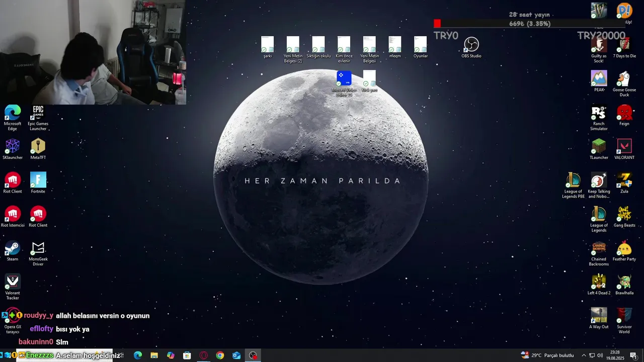Show hidden system tray icons
Image resolution: width=644 pixels, height=362 pixels.
[x=584, y=355]
